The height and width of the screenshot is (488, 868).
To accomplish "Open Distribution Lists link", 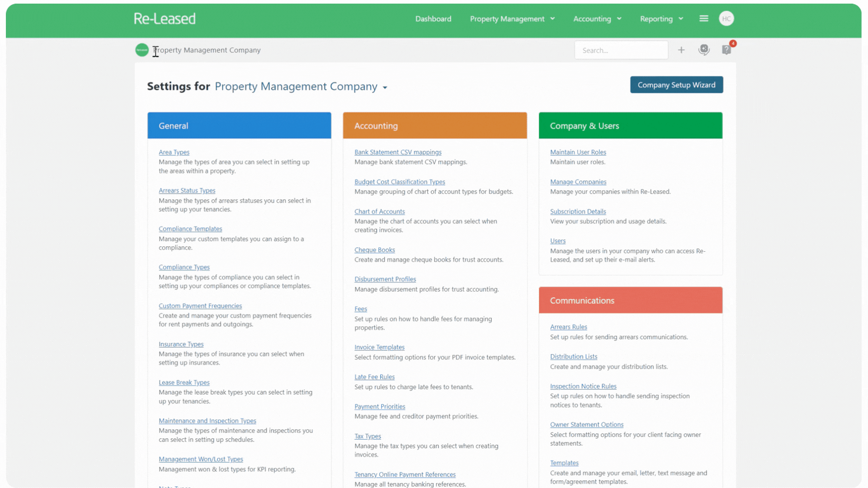I will (573, 357).
